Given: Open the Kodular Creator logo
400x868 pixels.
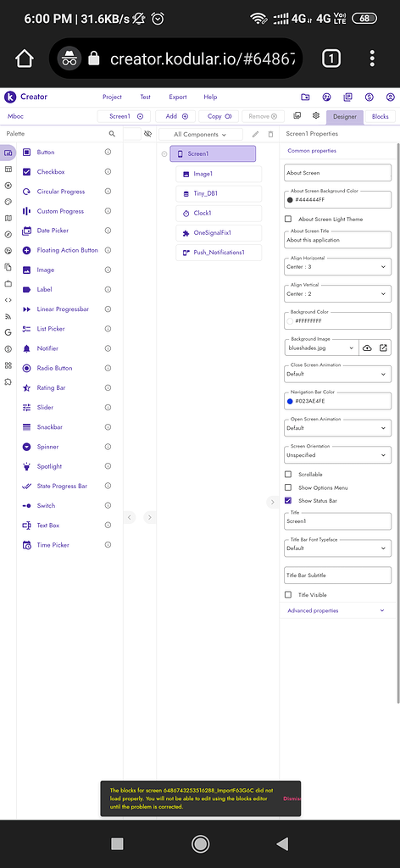Looking at the screenshot, I should click(x=10, y=97).
